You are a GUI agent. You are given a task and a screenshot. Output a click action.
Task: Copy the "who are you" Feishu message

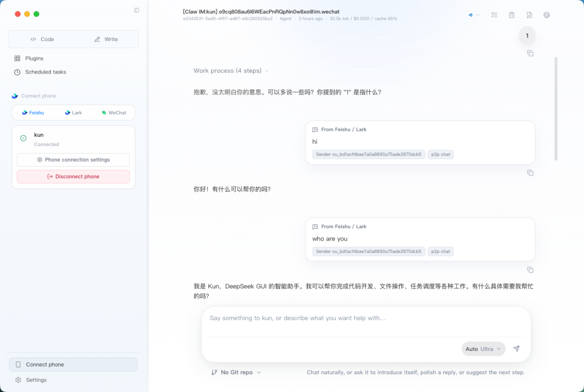(530, 270)
